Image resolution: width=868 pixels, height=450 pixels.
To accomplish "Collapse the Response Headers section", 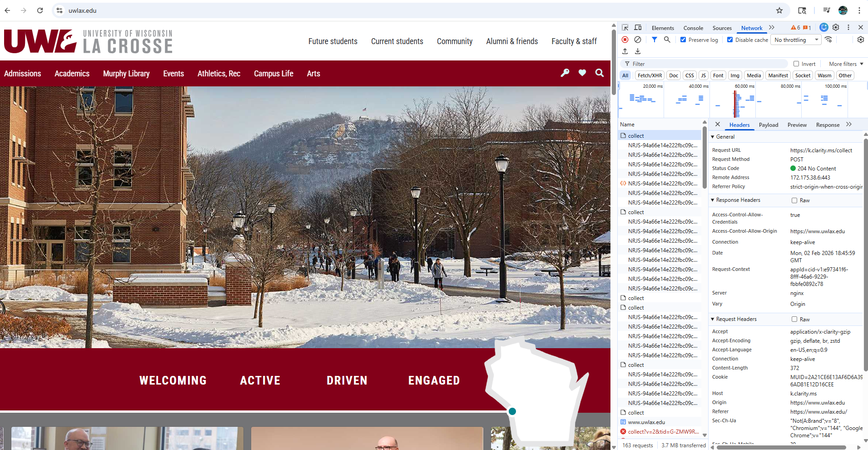I will pyautogui.click(x=713, y=200).
